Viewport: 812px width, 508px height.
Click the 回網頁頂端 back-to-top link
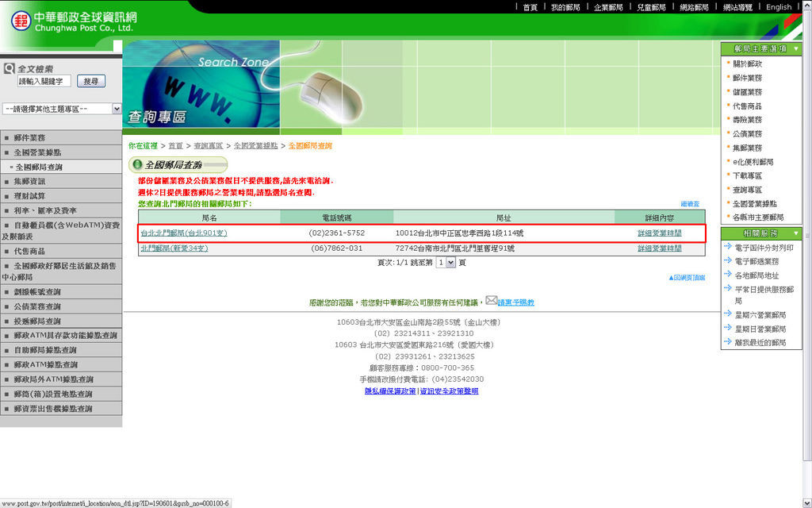pyautogui.click(x=687, y=278)
